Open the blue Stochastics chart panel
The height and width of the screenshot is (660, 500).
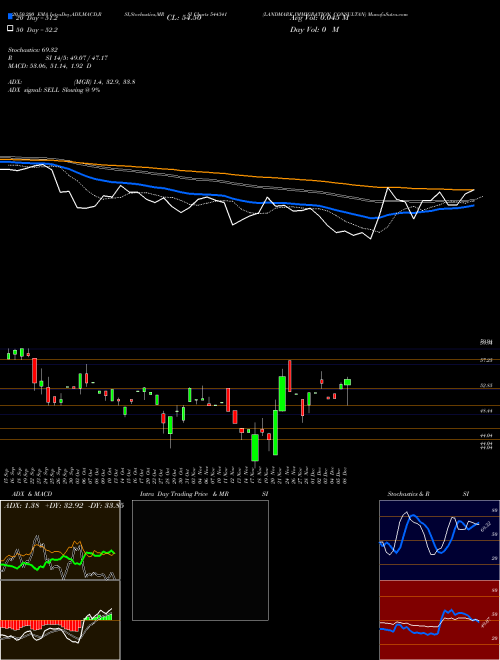point(439,540)
